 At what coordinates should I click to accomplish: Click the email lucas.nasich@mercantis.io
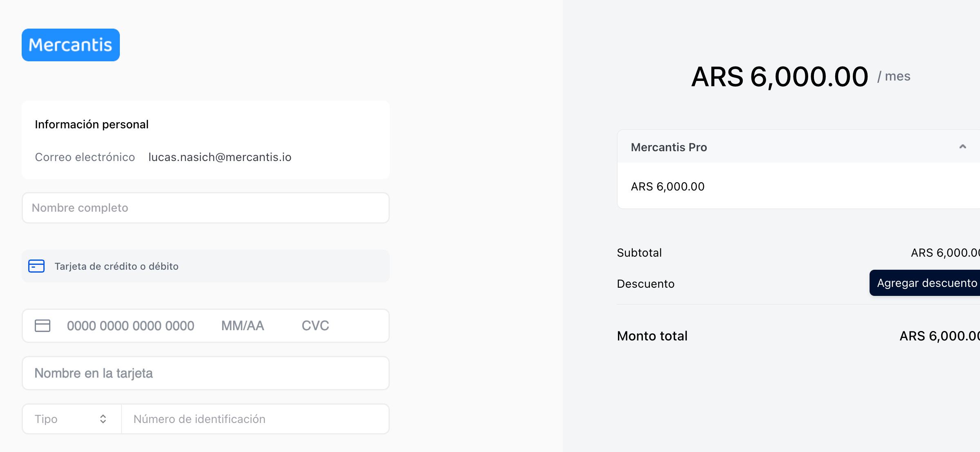point(220,157)
